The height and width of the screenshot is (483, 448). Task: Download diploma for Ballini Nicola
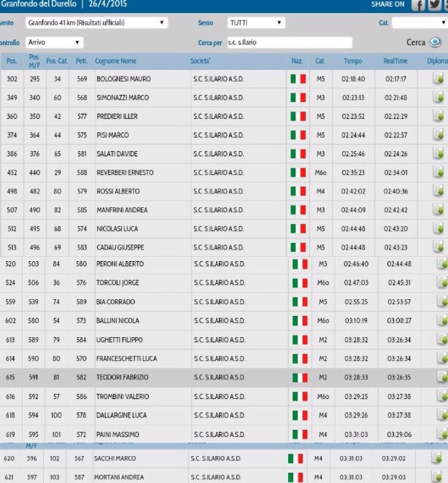(441, 320)
